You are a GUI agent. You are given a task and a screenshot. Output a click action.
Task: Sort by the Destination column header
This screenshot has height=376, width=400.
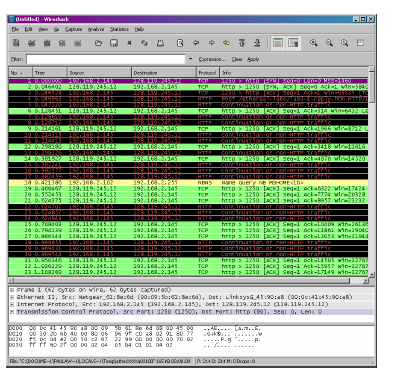click(164, 72)
